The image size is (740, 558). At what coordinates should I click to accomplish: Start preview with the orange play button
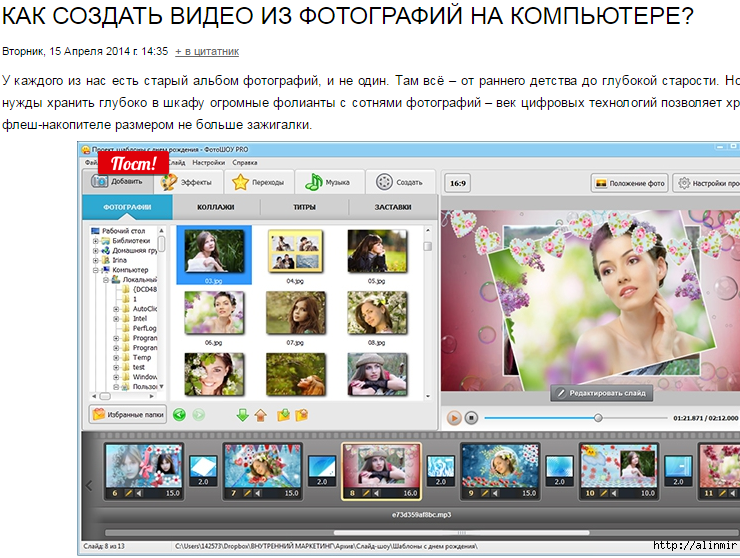pos(454,418)
